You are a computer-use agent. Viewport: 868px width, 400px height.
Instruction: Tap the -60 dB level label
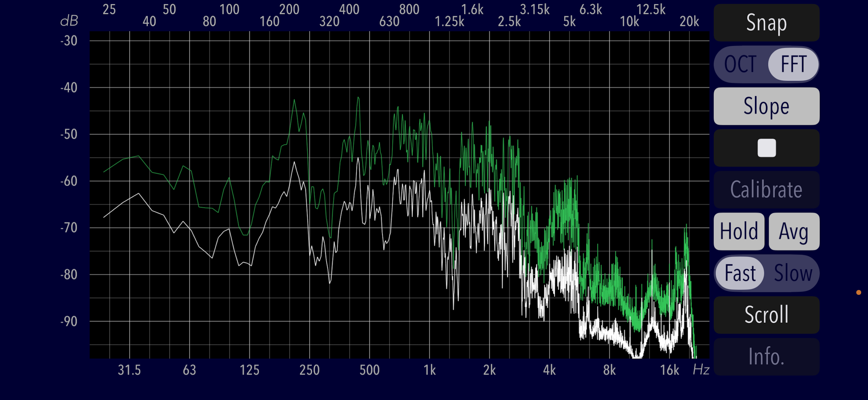(69, 181)
